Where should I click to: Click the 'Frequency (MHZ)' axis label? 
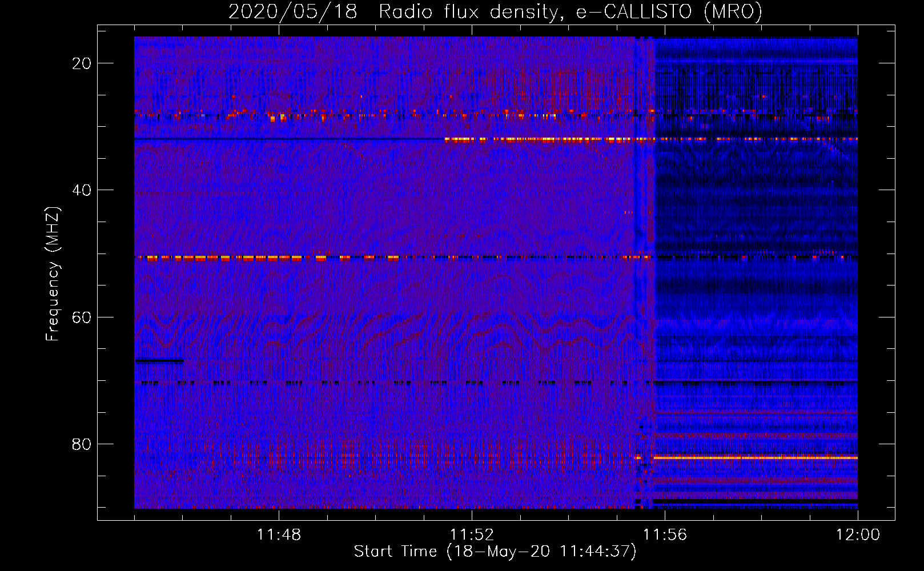pyautogui.click(x=53, y=274)
